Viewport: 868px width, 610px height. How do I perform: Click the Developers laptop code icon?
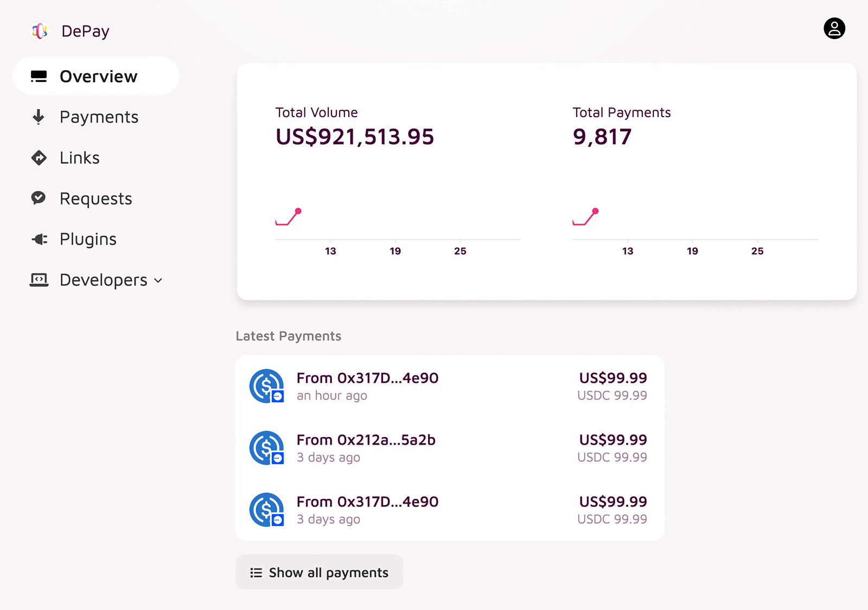pos(39,280)
